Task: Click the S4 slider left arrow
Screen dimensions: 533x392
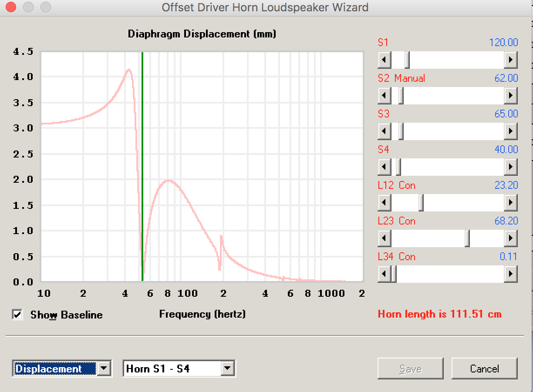Action: 384,167
